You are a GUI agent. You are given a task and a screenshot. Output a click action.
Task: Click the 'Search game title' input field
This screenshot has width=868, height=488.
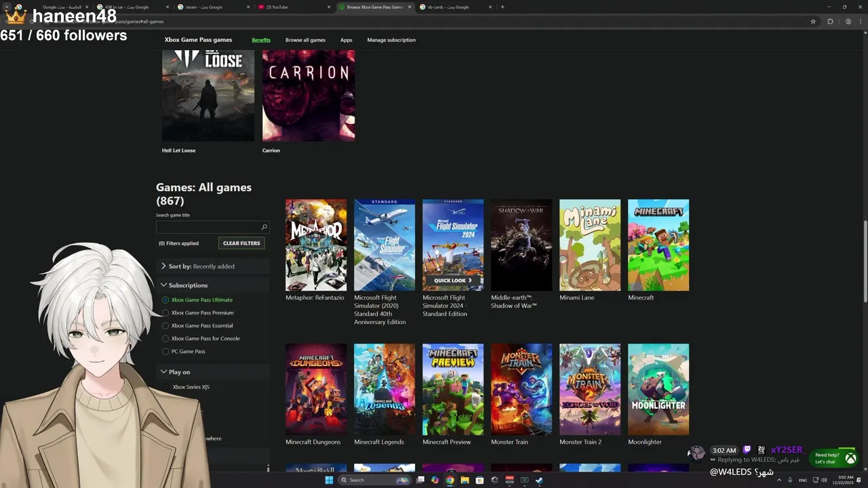[x=212, y=227]
